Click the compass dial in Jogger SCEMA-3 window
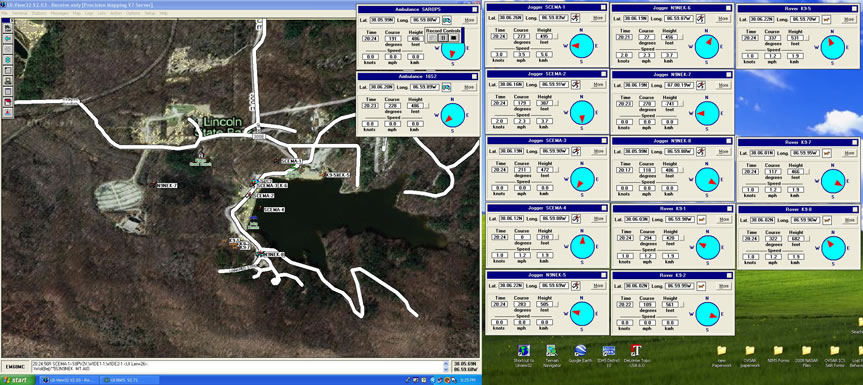 [582, 180]
